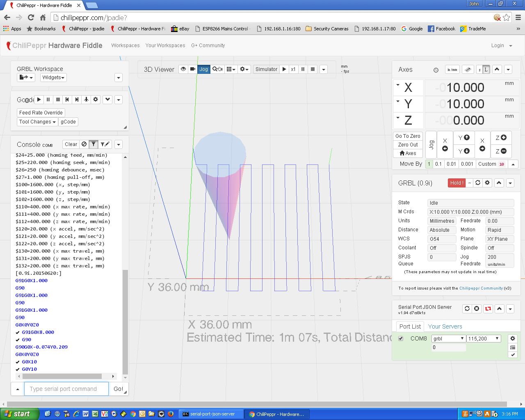Jog Z axis plus button

(501, 138)
